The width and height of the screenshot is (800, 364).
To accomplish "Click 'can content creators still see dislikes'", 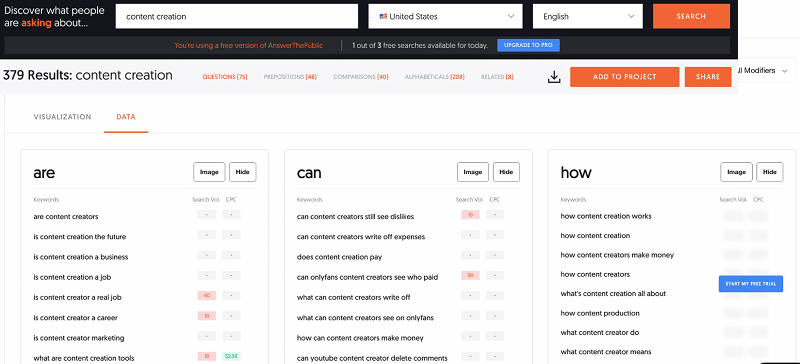I will [x=355, y=216].
